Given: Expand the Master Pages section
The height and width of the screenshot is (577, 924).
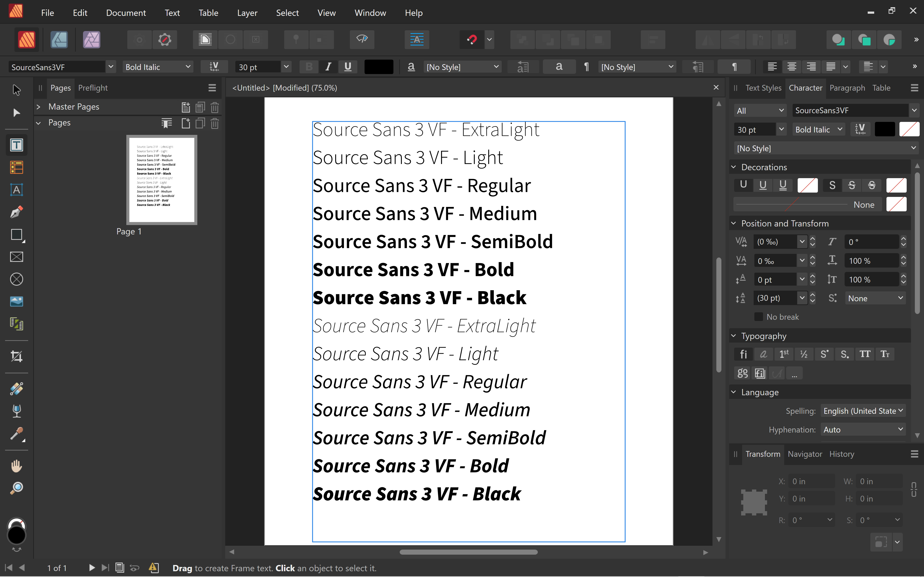Looking at the screenshot, I should tap(38, 107).
